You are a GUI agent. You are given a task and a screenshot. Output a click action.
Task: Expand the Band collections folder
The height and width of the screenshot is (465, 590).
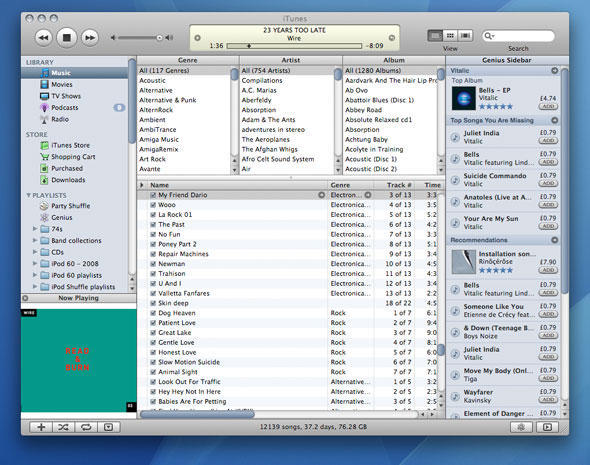[x=35, y=240]
